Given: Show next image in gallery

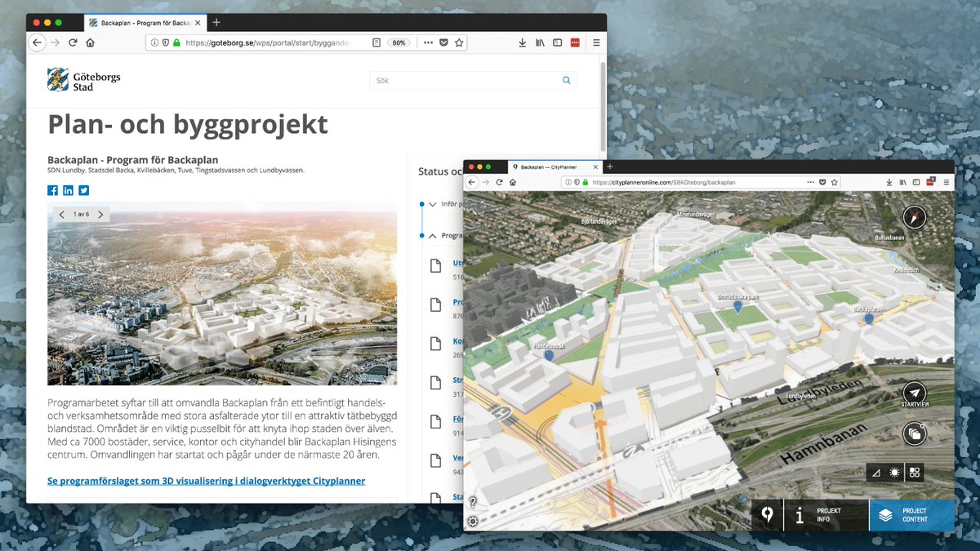Looking at the screenshot, I should click(x=100, y=215).
